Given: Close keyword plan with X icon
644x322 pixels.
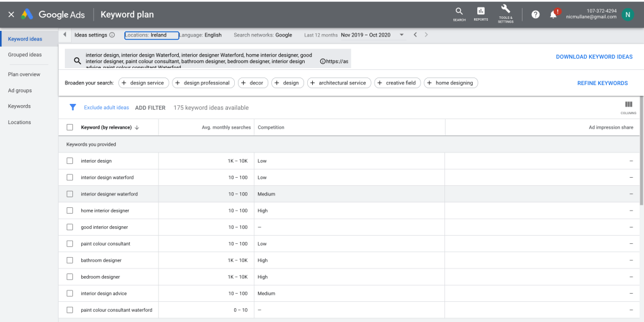Looking at the screenshot, I should point(11,14).
